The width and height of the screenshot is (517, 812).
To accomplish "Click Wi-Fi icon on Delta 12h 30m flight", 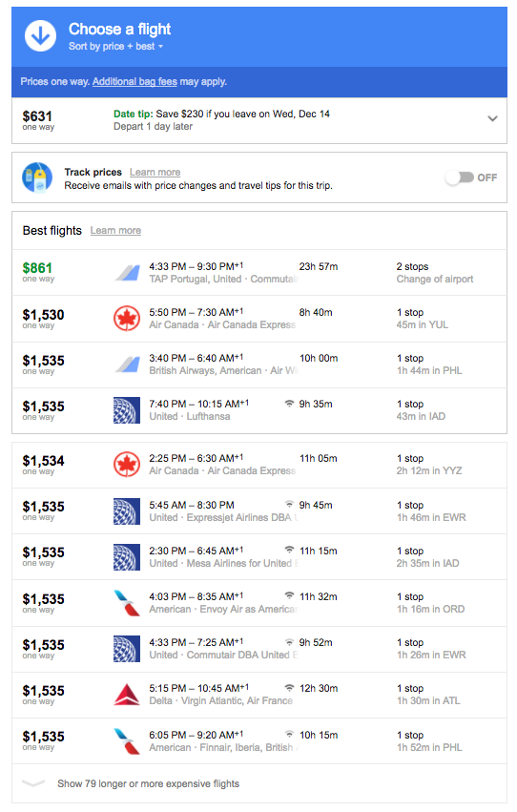I will tap(289, 688).
